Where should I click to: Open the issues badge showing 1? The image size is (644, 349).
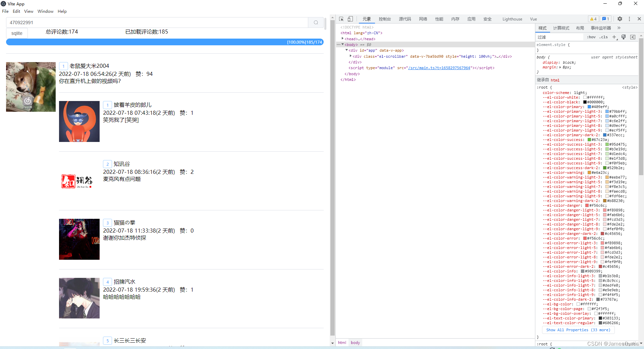click(605, 19)
